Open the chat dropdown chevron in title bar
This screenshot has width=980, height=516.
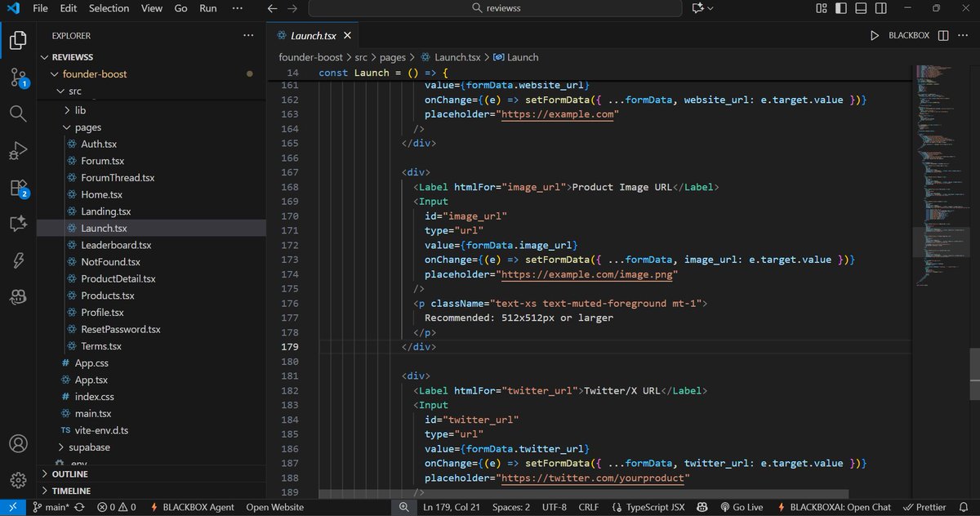[x=710, y=8]
